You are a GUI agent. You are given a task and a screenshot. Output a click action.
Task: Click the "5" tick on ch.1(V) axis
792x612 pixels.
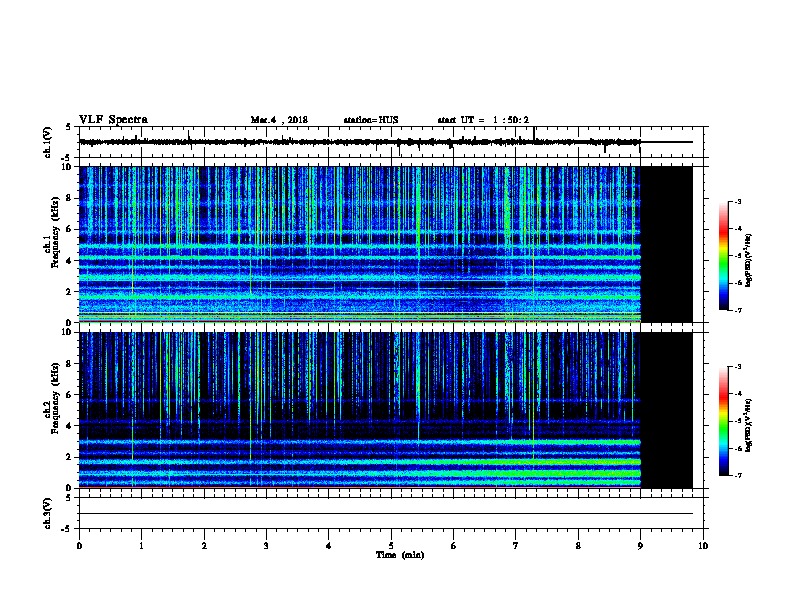tap(69, 127)
